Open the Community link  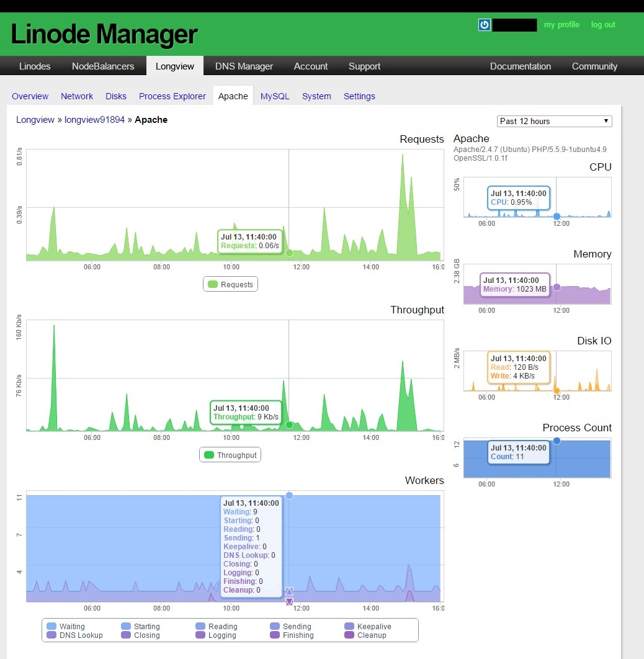click(594, 66)
